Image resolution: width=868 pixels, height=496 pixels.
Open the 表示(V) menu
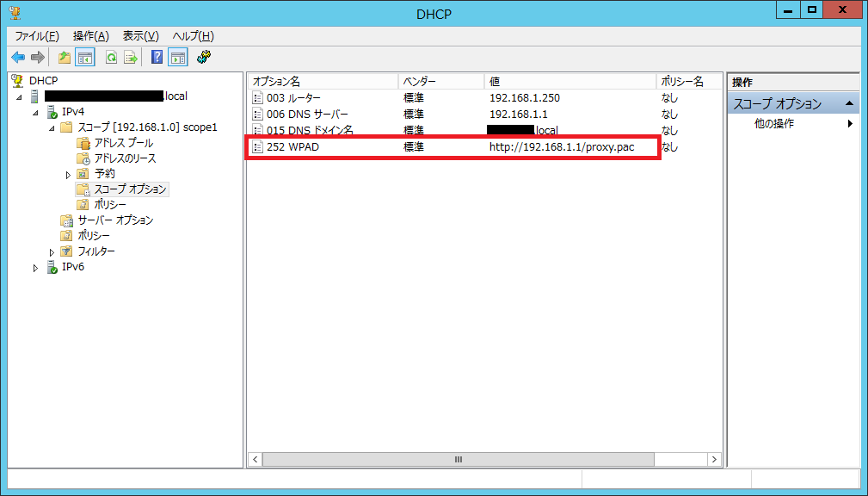click(x=140, y=36)
